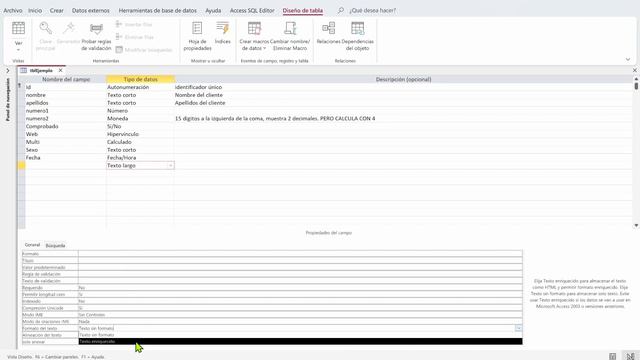Click the field grid vertical scrollbar down arrow

click(x=636, y=225)
